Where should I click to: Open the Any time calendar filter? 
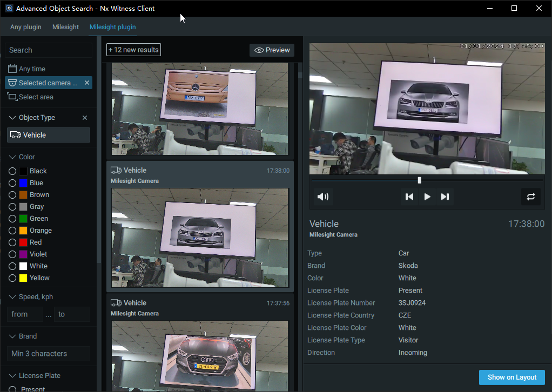pyautogui.click(x=12, y=69)
